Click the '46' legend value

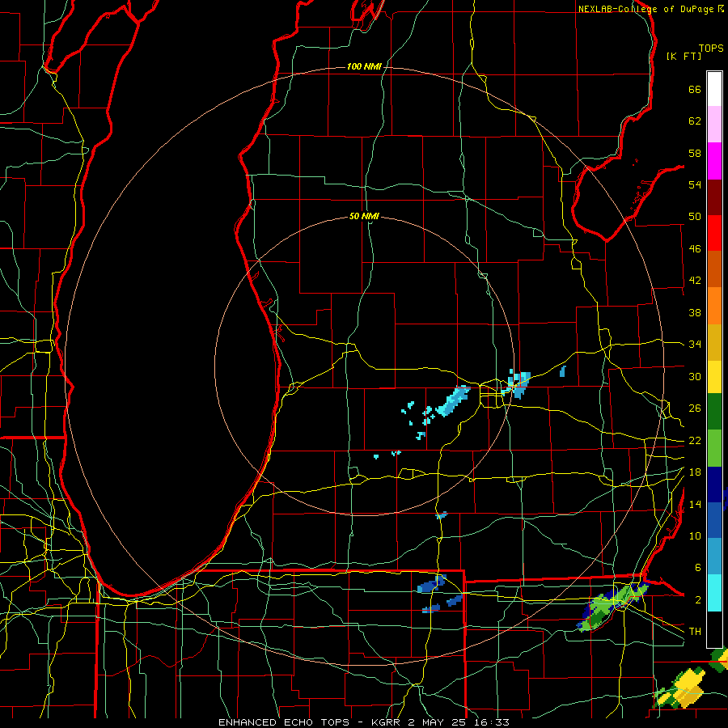click(x=695, y=249)
